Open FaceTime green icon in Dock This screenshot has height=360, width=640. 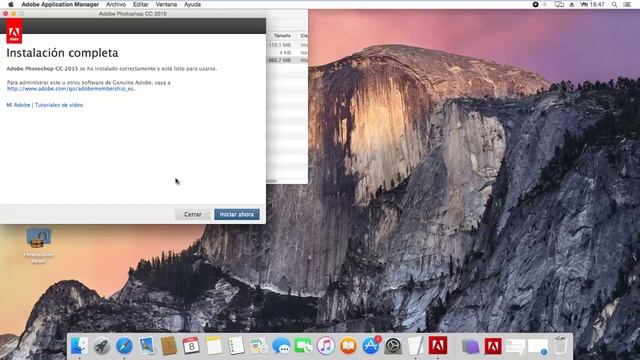(303, 346)
